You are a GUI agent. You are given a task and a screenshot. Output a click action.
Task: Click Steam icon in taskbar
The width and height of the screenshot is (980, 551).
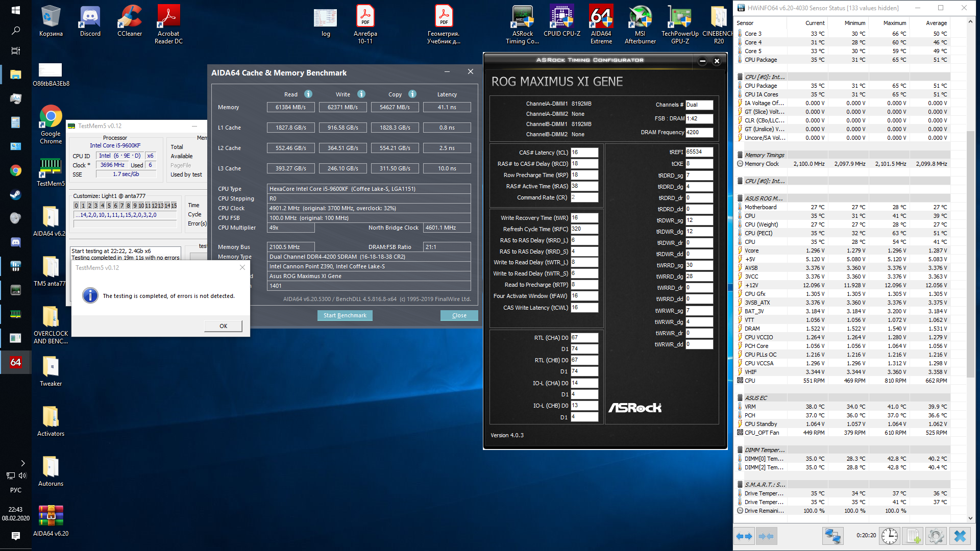(x=15, y=194)
